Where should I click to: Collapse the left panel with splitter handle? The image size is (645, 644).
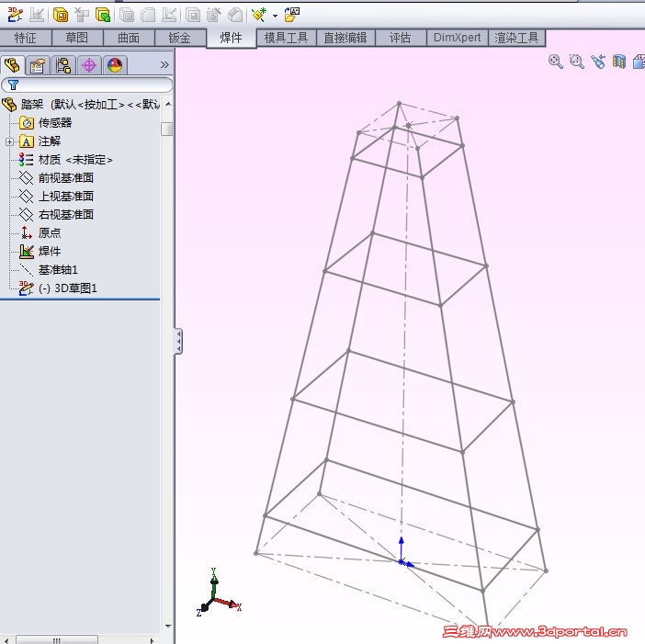[x=178, y=341]
